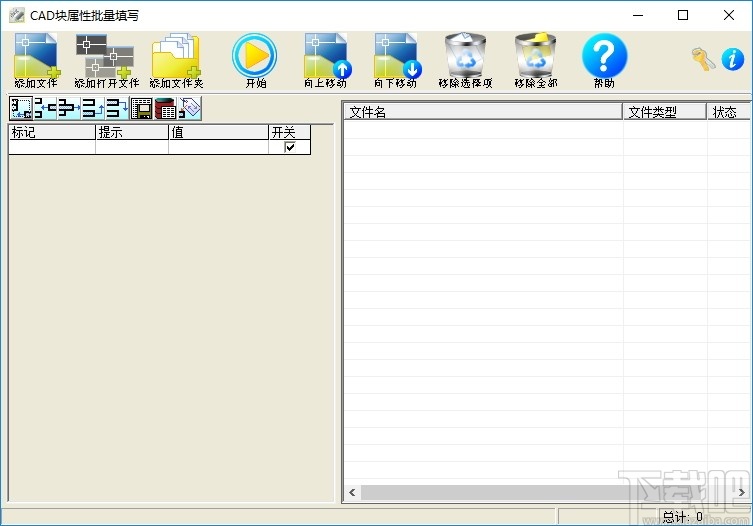The image size is (753, 526).
Task: Click the tag label swap icon
Action: coord(190,108)
